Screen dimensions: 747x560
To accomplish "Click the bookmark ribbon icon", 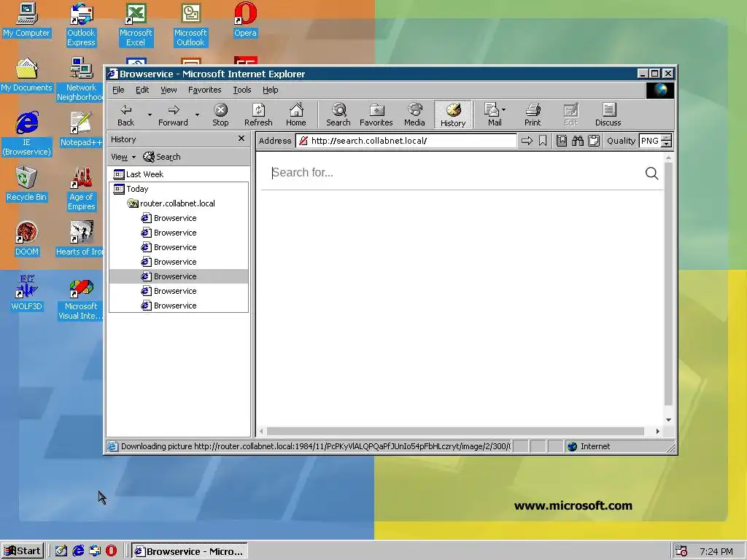I will click(x=543, y=141).
